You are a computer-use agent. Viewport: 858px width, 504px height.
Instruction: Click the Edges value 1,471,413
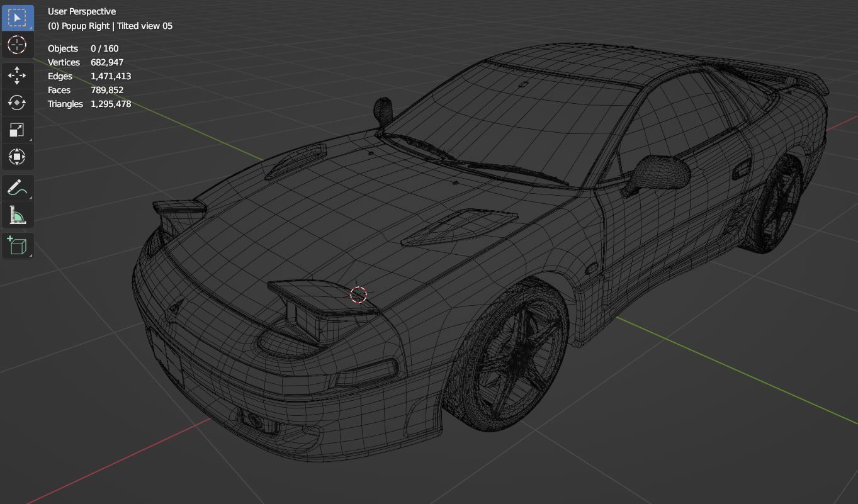[x=111, y=76]
